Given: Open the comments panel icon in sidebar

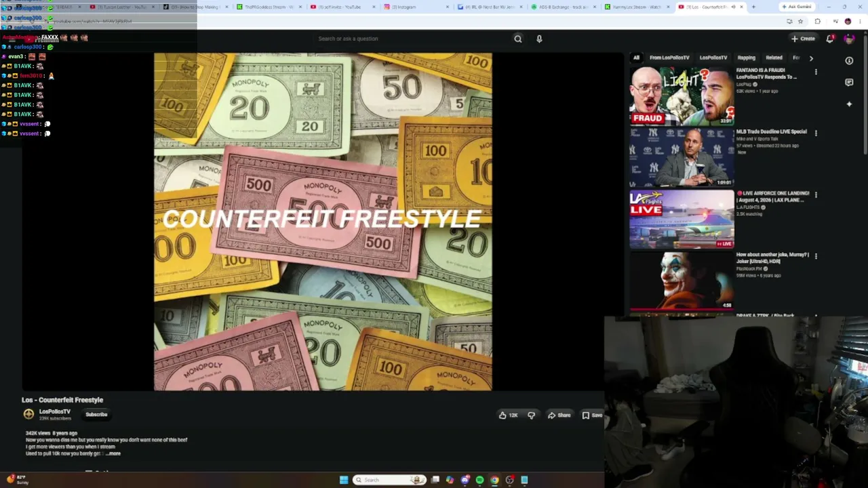Looking at the screenshot, I should click(849, 83).
